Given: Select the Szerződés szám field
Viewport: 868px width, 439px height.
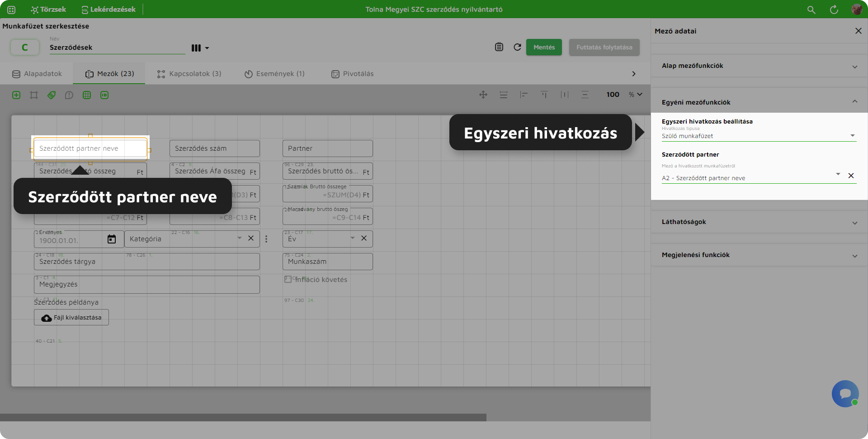Looking at the screenshot, I should coord(215,148).
